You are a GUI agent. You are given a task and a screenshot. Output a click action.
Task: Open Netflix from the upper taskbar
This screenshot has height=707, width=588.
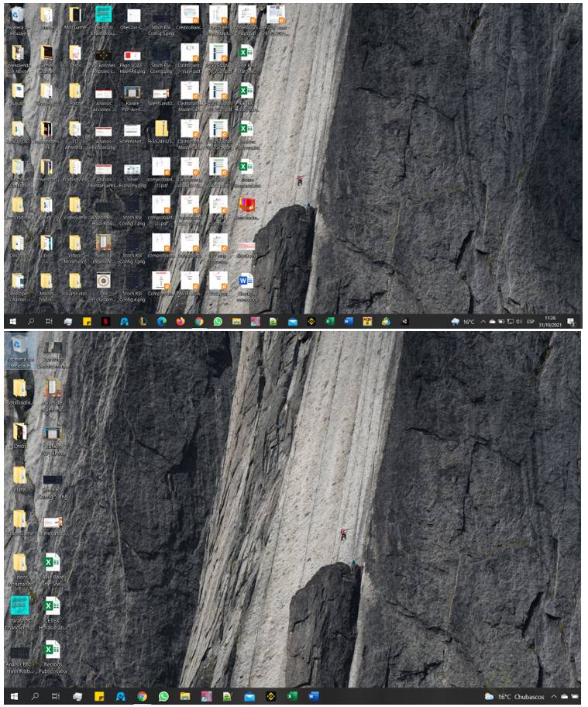tap(105, 322)
